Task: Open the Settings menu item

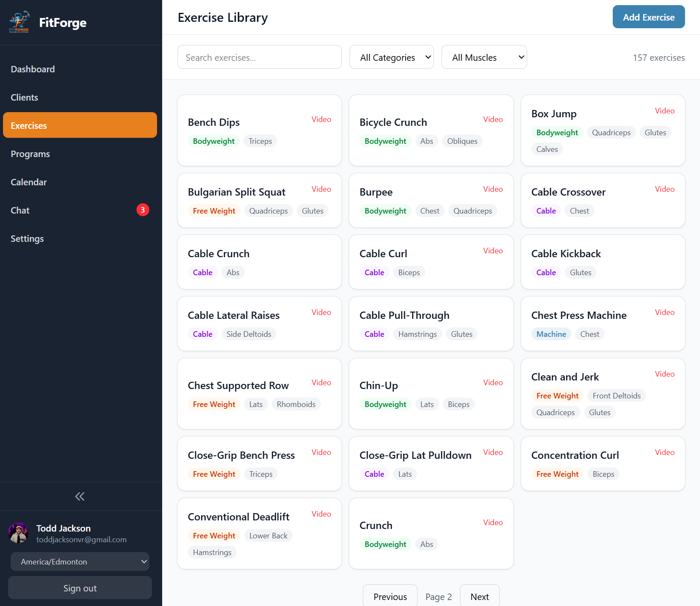Action: pyautogui.click(x=27, y=238)
